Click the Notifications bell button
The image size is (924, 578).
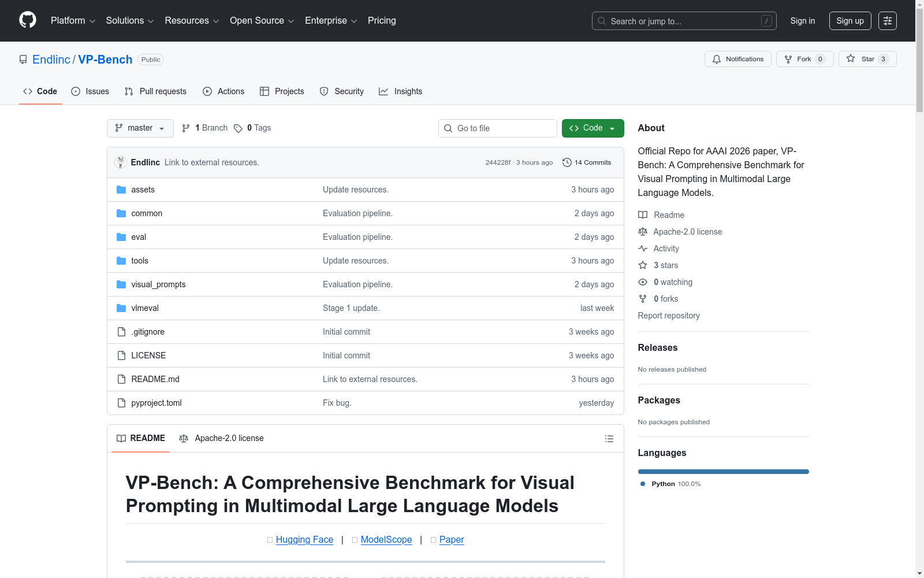[x=737, y=59]
